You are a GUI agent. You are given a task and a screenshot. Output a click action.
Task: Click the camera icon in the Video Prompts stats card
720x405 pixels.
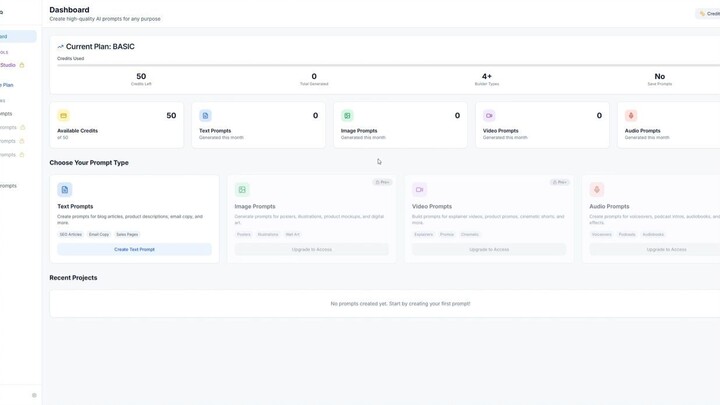pyautogui.click(x=489, y=116)
